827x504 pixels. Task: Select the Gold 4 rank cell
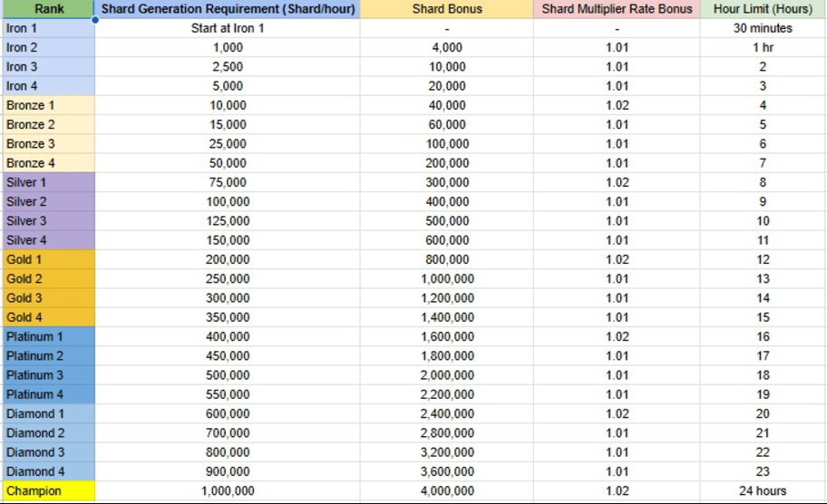click(49, 317)
